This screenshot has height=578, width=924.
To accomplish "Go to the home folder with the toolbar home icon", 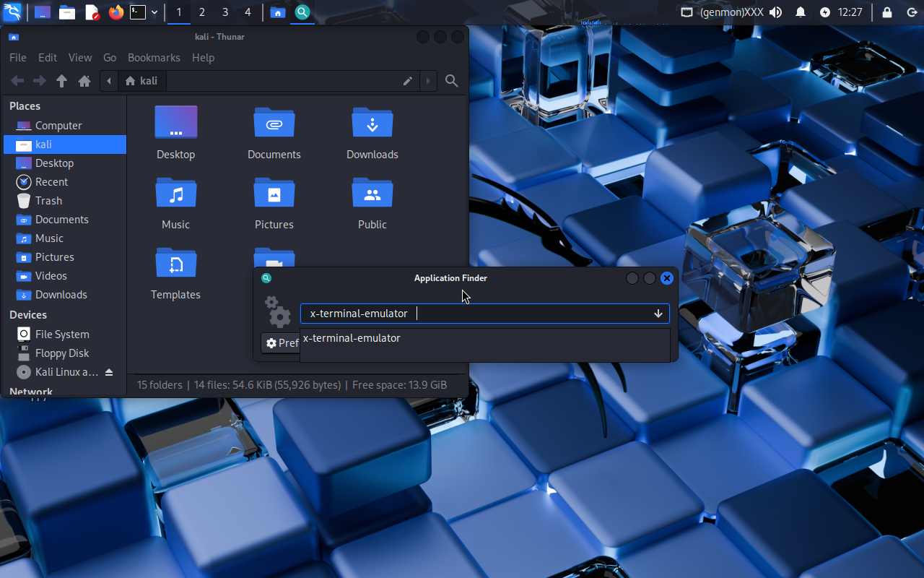I will point(84,81).
